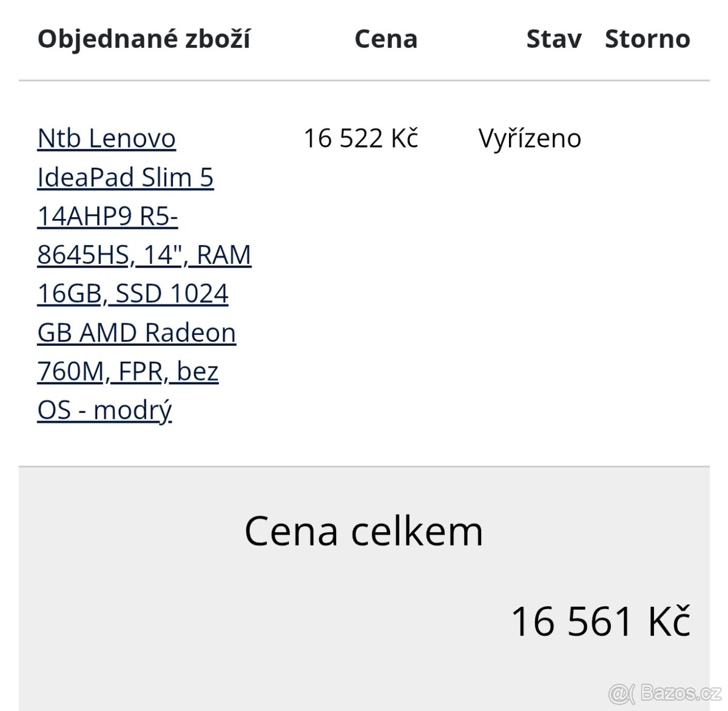The image size is (728, 711).
Task: Sort by the "Cena" column header
Action: [x=386, y=39]
